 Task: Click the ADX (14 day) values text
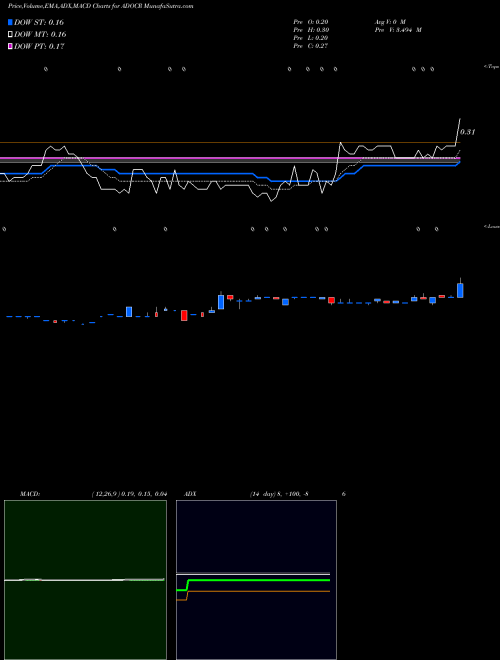(279, 494)
